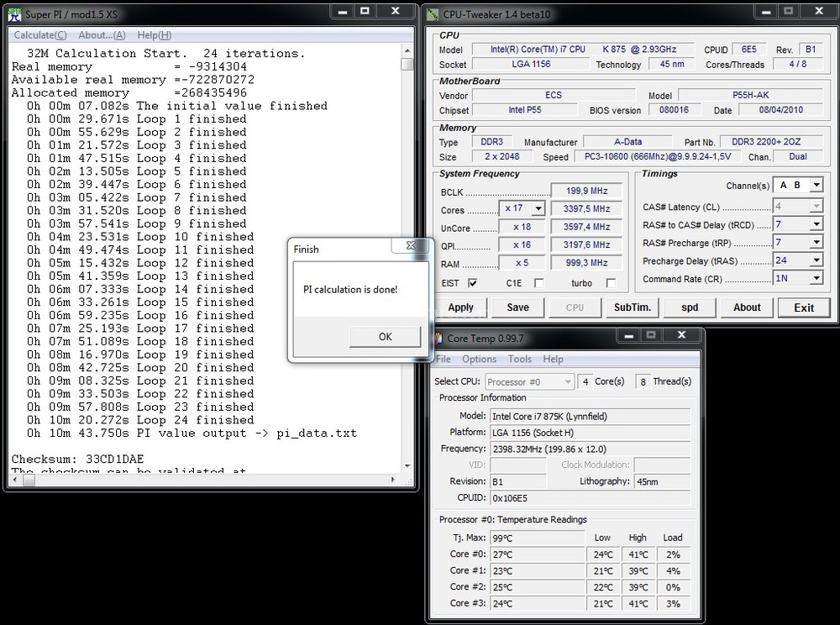
Task: Click the SubTim. button
Action: point(633,307)
